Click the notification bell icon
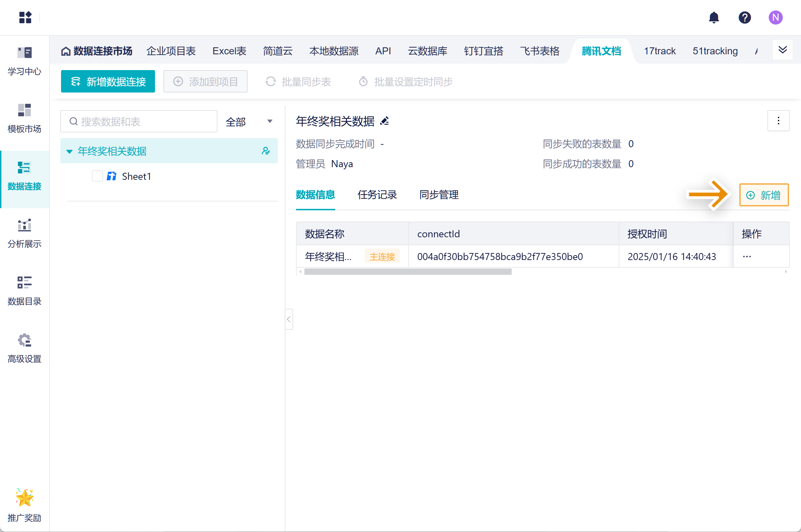The height and width of the screenshot is (532, 801). tap(714, 18)
